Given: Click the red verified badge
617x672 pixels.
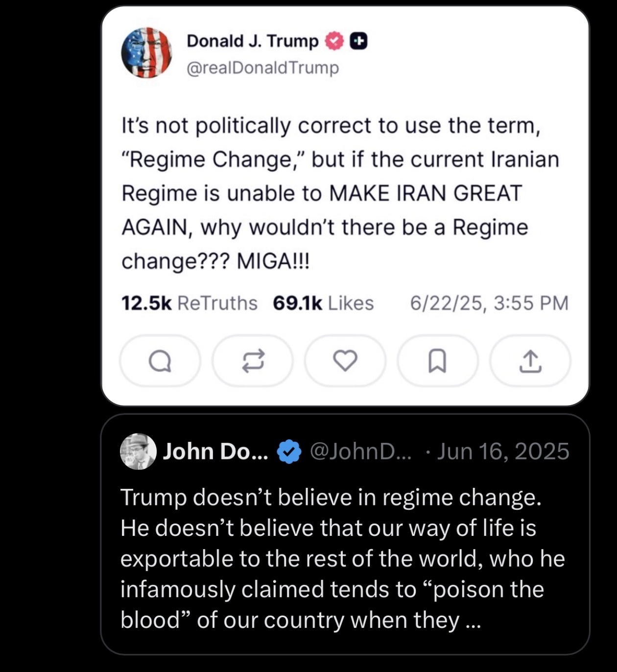Looking at the screenshot, I should pos(335,41).
